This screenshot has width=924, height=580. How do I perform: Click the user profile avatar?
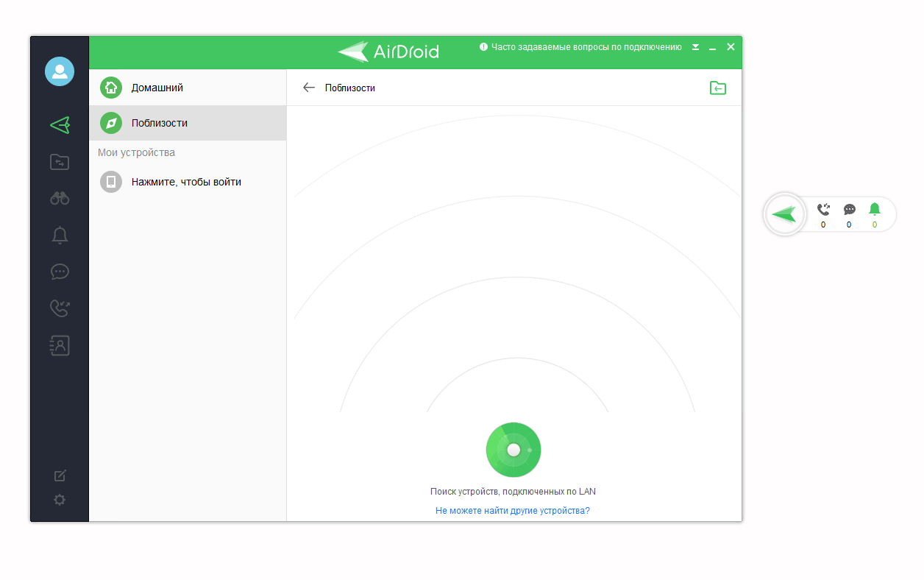click(x=60, y=71)
